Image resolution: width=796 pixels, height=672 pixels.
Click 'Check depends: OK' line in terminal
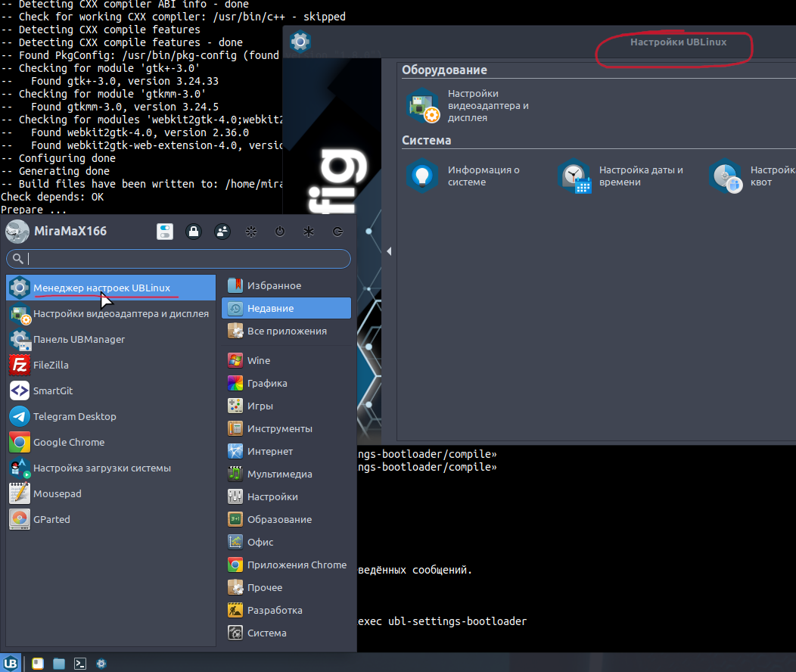(x=52, y=197)
